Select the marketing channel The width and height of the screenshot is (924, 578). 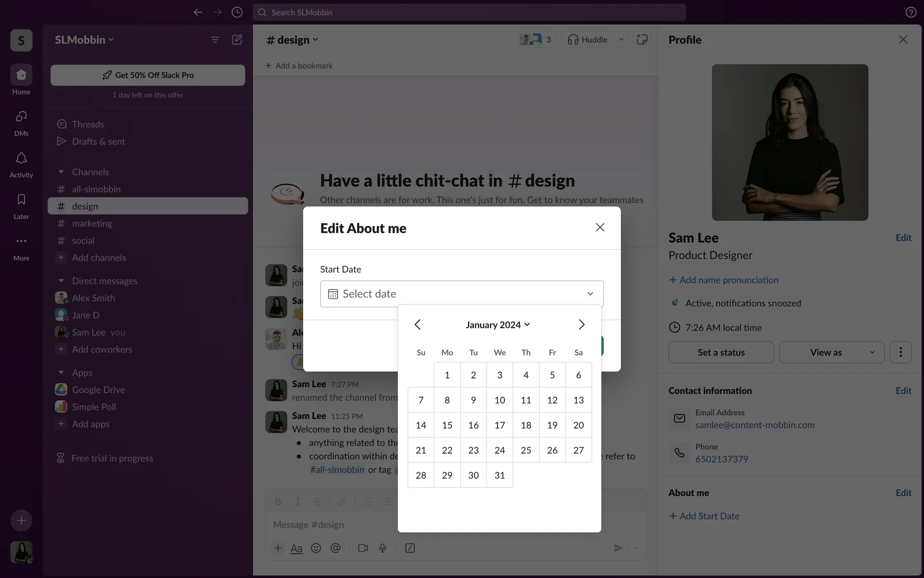[x=92, y=223]
